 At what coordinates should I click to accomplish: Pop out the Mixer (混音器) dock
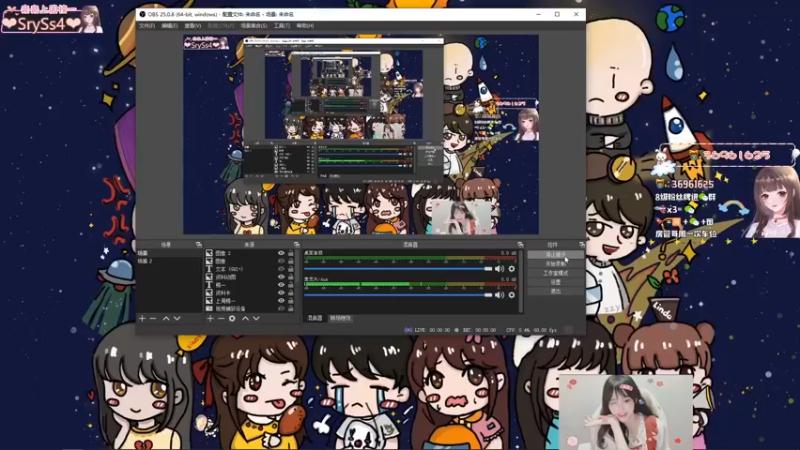point(520,245)
